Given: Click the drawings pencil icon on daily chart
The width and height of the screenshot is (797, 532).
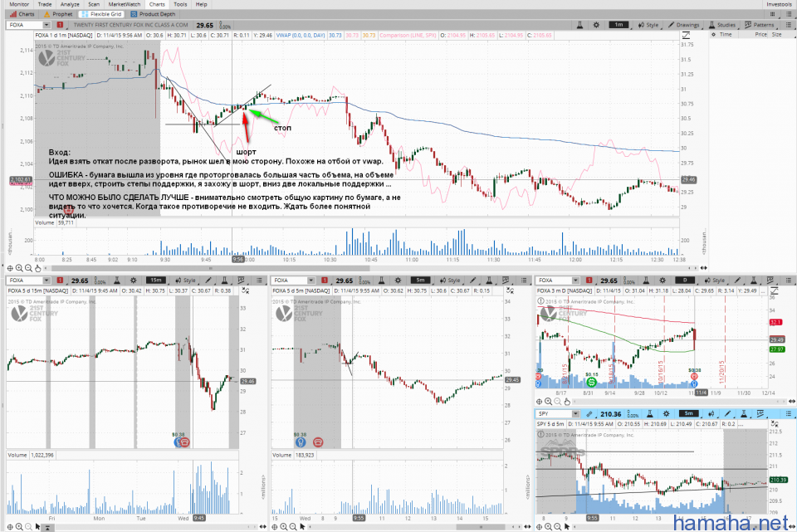Looking at the screenshot, I should pyautogui.click(x=737, y=281).
